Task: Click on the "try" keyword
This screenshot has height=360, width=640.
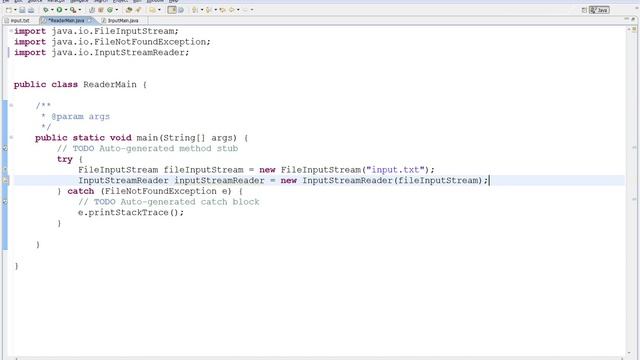Action: [x=65, y=159]
